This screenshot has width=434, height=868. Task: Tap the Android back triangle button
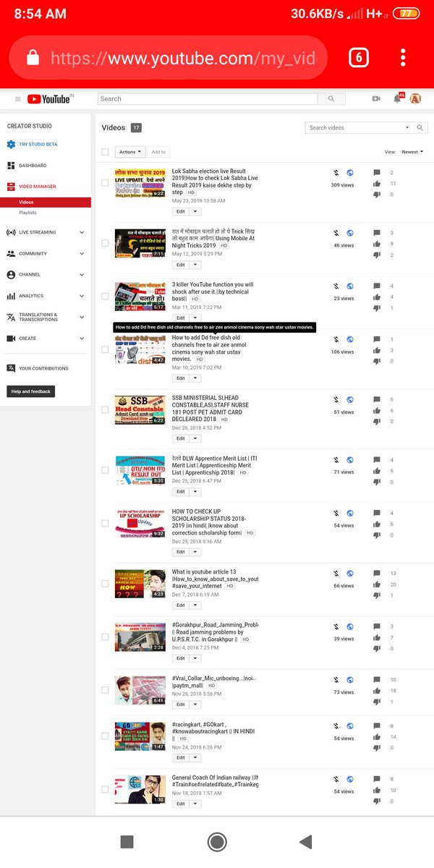click(306, 841)
